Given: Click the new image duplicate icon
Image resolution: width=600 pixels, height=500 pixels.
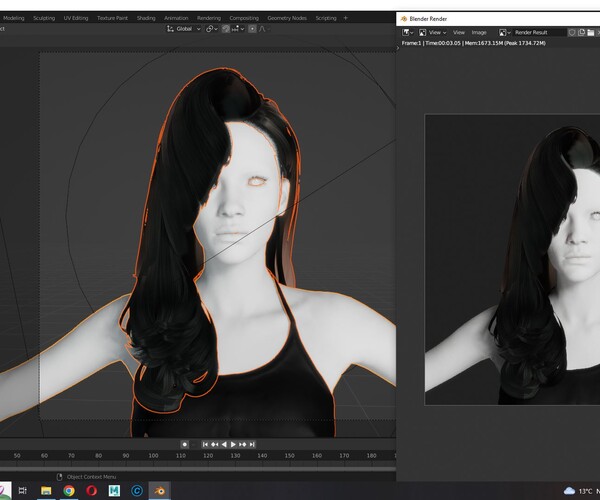Looking at the screenshot, I should click(581, 33).
